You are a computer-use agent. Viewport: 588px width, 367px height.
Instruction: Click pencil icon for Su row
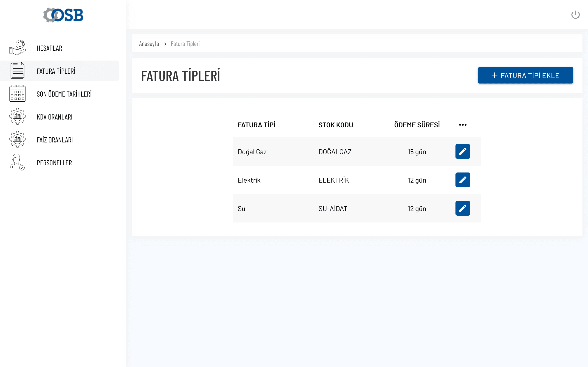pos(462,208)
